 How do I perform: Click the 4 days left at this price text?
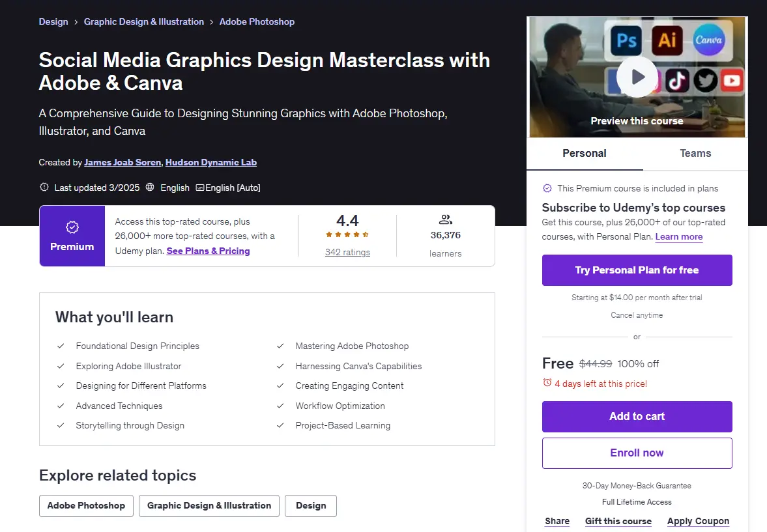pos(601,384)
